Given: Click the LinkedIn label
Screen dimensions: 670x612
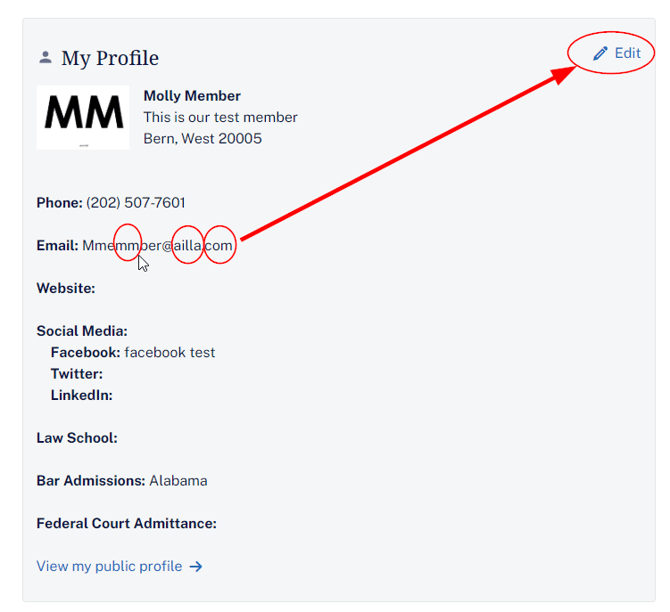Looking at the screenshot, I should (82, 395).
